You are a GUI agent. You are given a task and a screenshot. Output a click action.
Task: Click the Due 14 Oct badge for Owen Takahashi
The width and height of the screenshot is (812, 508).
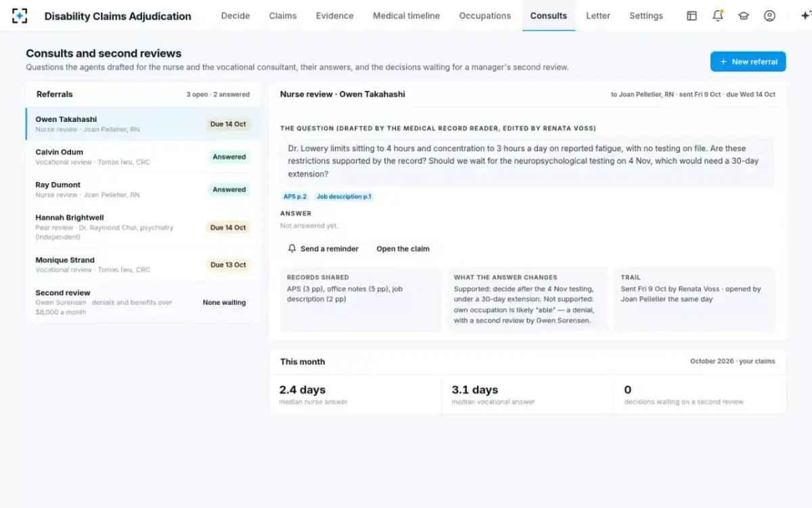[228, 125]
